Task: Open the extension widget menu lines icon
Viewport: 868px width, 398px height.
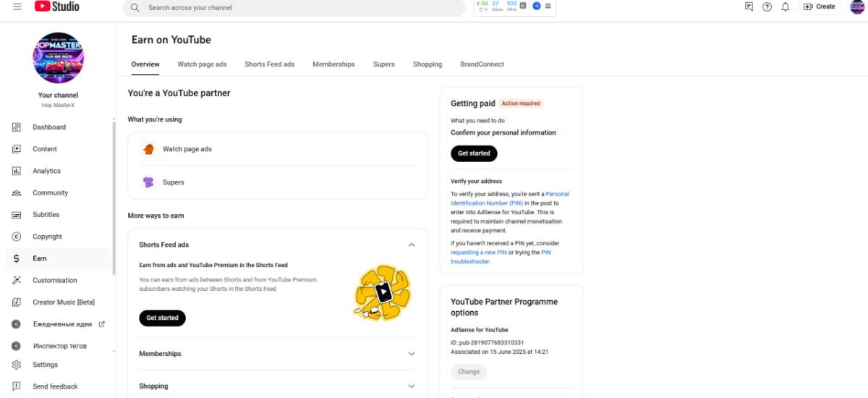Action: [x=548, y=6]
